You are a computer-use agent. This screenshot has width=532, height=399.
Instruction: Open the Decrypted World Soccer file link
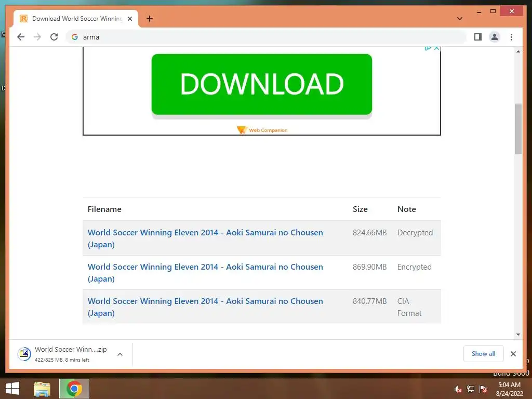205,238
